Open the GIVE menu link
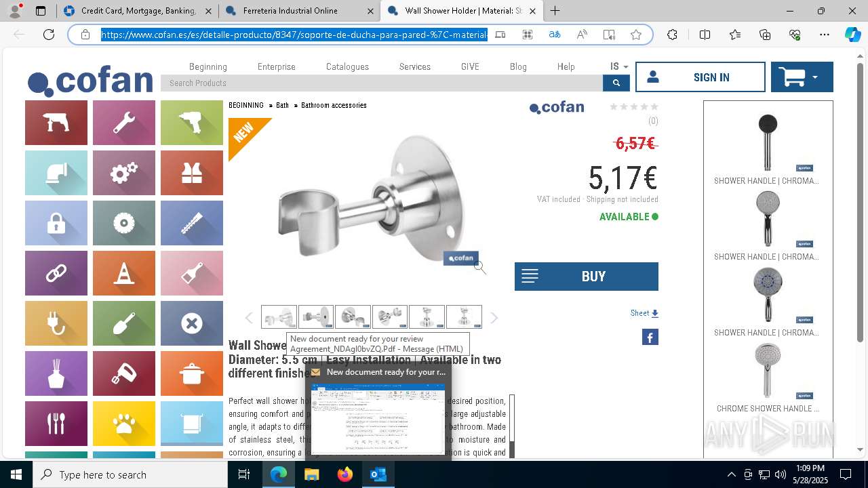This screenshot has height=488, width=868. tap(470, 66)
